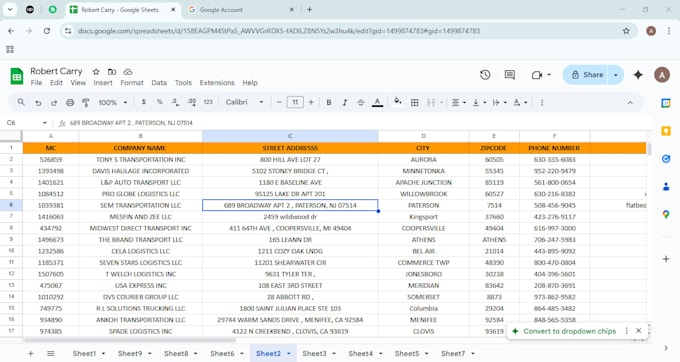The image size is (680, 362).
Task: Click the add sheet plus button
Action: 30,353
